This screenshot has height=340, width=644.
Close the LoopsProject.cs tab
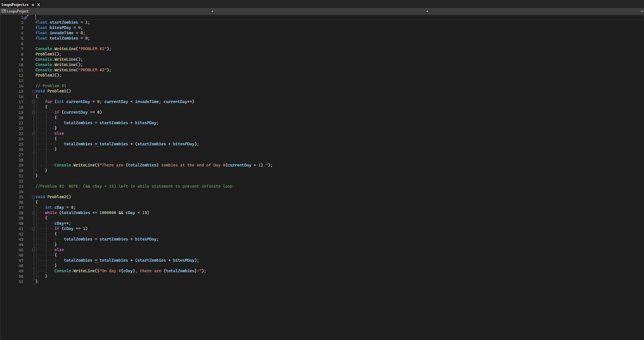click(x=39, y=5)
